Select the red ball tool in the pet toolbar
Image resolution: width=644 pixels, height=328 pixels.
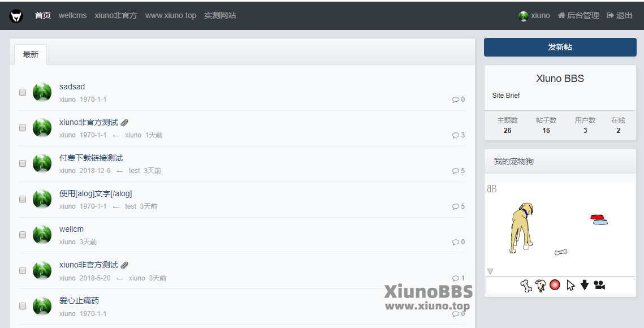tap(555, 284)
